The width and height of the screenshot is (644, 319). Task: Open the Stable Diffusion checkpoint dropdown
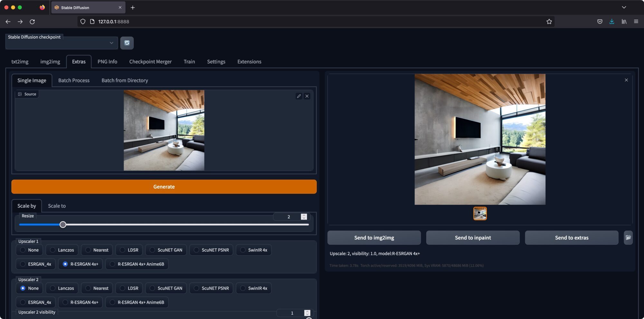(62, 43)
